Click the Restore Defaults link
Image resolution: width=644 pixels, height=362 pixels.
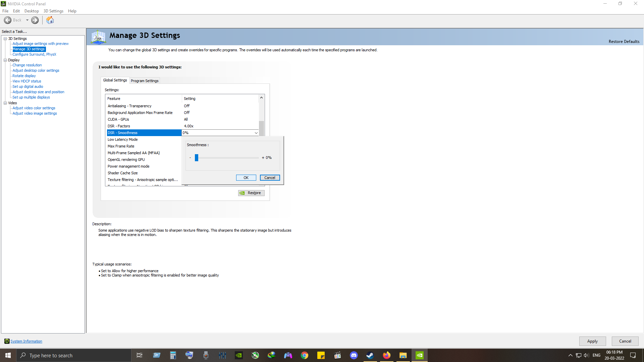pos(624,42)
